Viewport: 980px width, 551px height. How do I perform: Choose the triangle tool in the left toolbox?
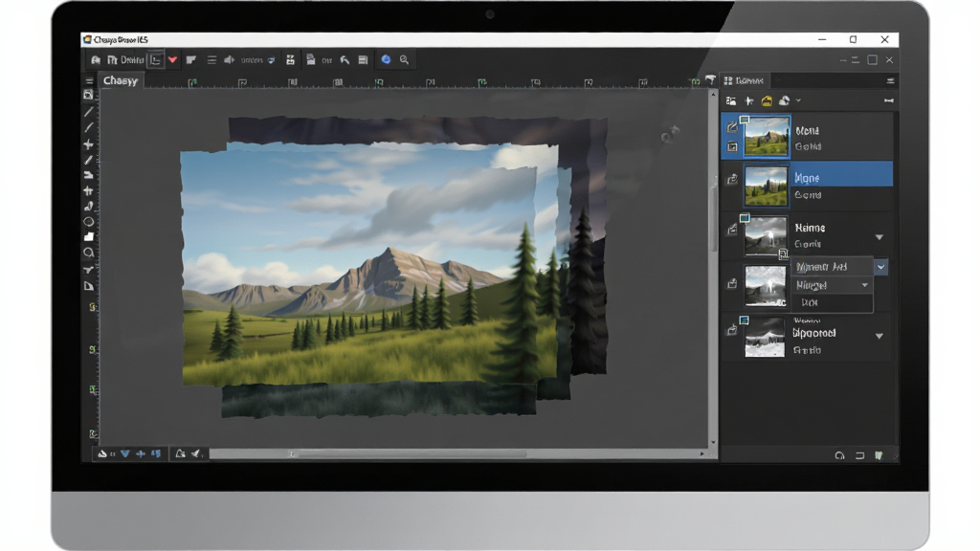click(89, 286)
